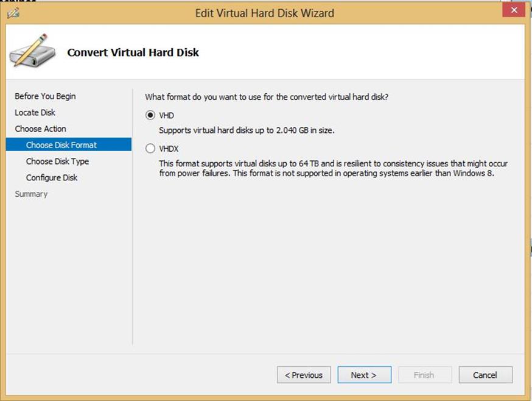The height and width of the screenshot is (401, 532).
Task: Open the Choose Disk Type step
Action: click(x=57, y=161)
